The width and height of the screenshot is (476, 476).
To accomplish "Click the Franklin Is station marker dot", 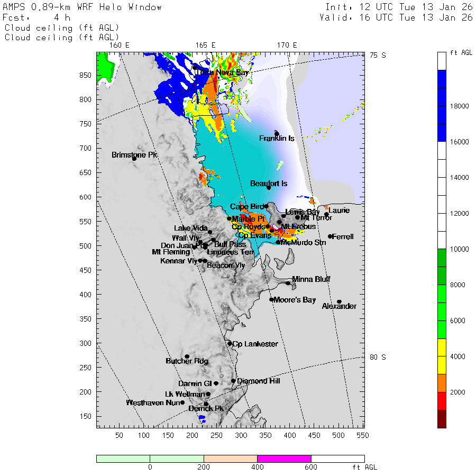I will click(x=277, y=133).
